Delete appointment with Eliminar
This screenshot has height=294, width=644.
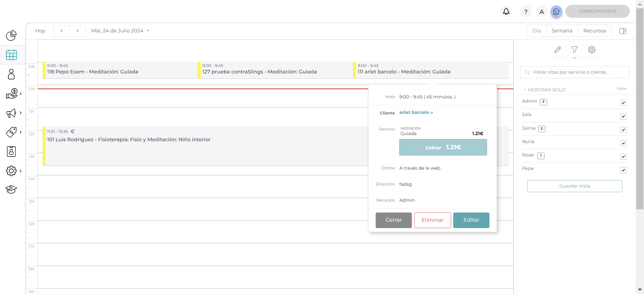(x=433, y=220)
